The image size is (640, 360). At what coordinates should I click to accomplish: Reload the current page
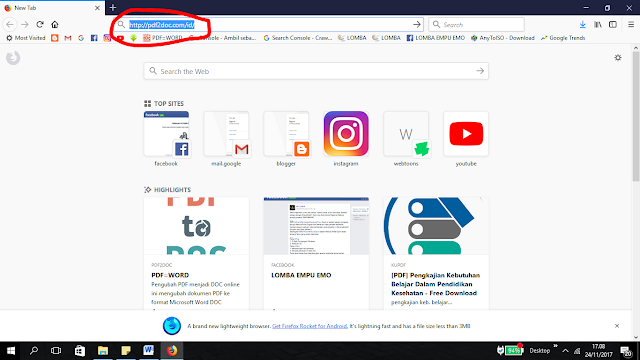pos(40,24)
